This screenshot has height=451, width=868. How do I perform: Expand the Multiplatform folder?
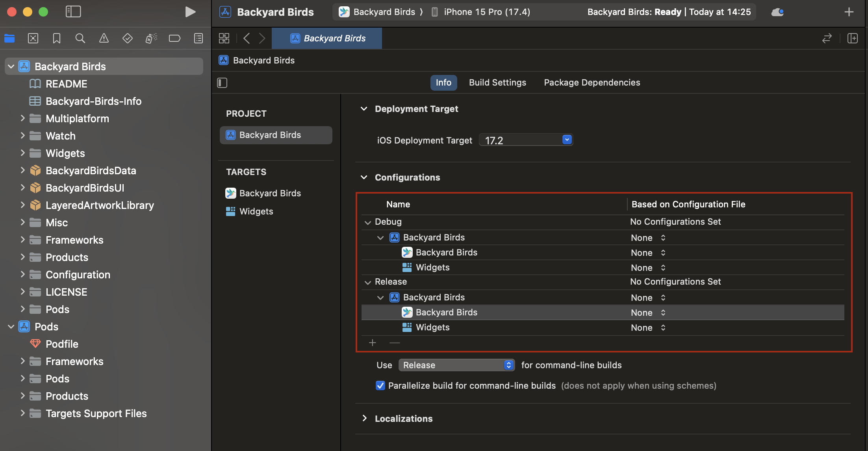[x=22, y=118]
